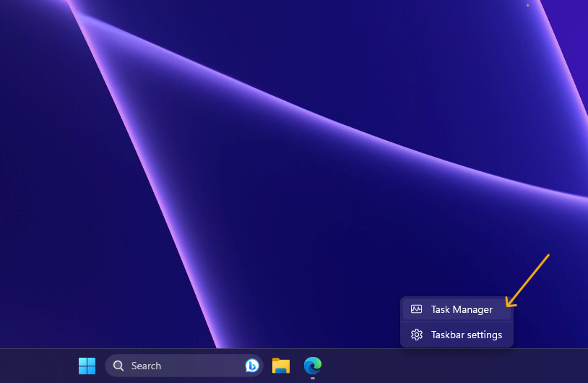
Task: Open the Windows Start menu
Action: point(87,366)
